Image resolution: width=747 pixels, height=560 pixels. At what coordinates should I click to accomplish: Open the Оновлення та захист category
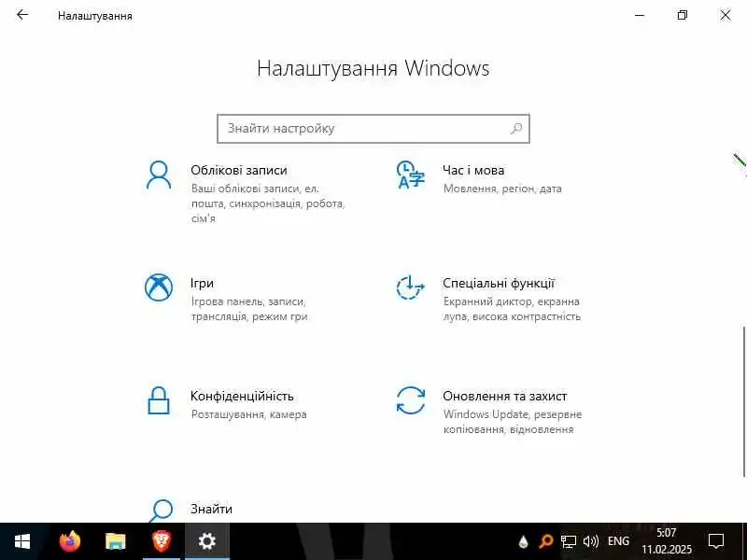504,396
